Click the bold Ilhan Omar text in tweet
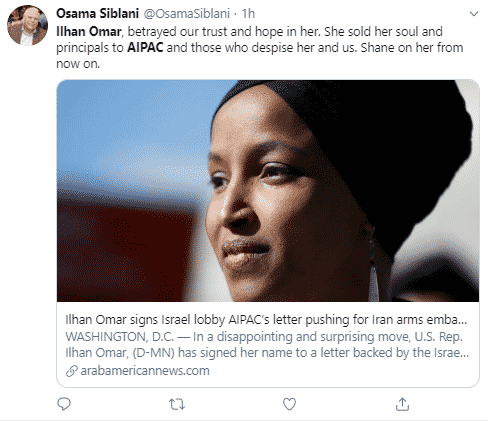The width and height of the screenshot is (488, 421). [89, 31]
